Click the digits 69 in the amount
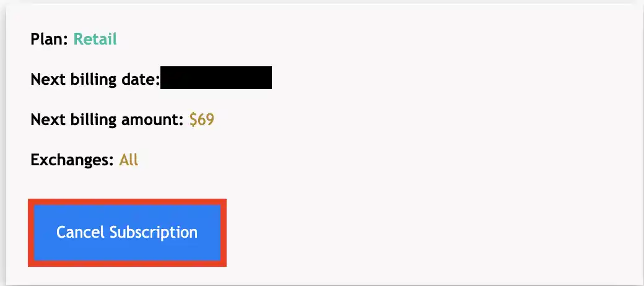 point(206,119)
